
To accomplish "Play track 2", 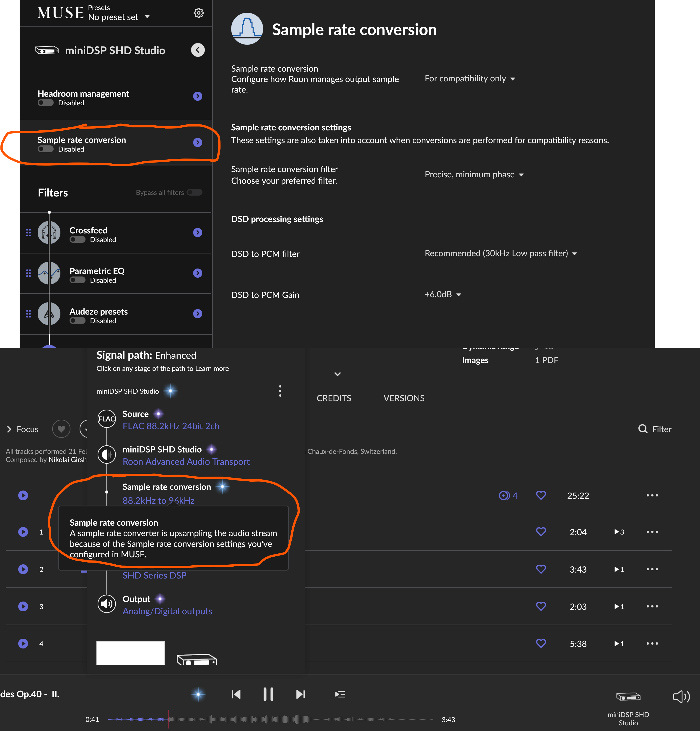I will 23,570.
